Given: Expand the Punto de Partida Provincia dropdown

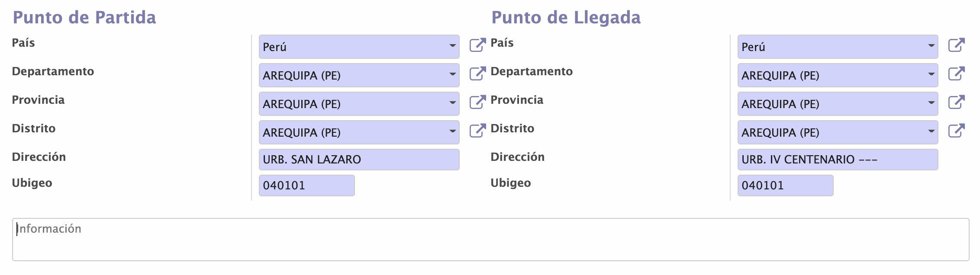Looking at the screenshot, I should tap(452, 103).
